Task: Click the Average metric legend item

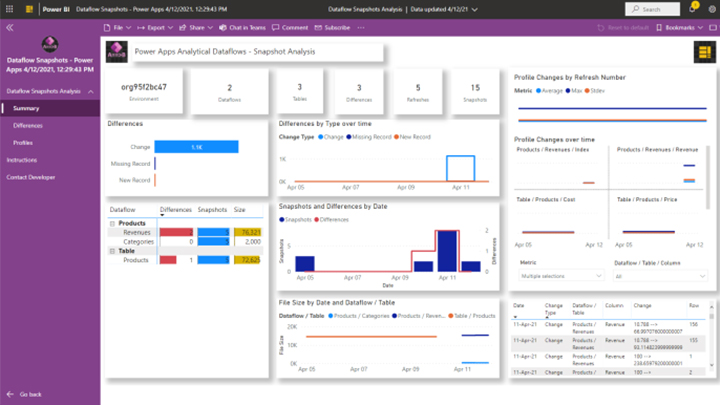Action: pyautogui.click(x=549, y=91)
